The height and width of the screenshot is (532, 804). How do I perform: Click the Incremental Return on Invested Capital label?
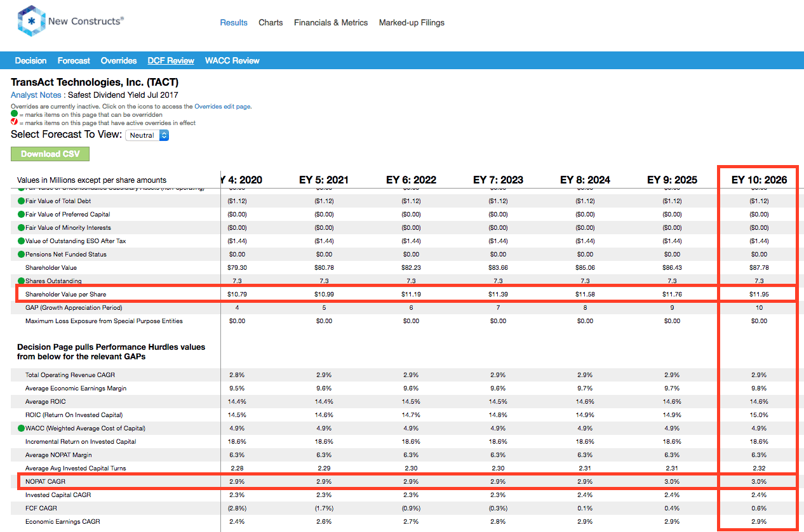[81, 442]
